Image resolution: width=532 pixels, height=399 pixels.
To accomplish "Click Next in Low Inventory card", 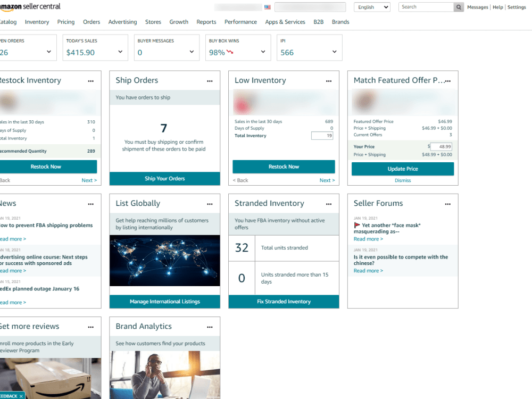I will pyautogui.click(x=327, y=180).
